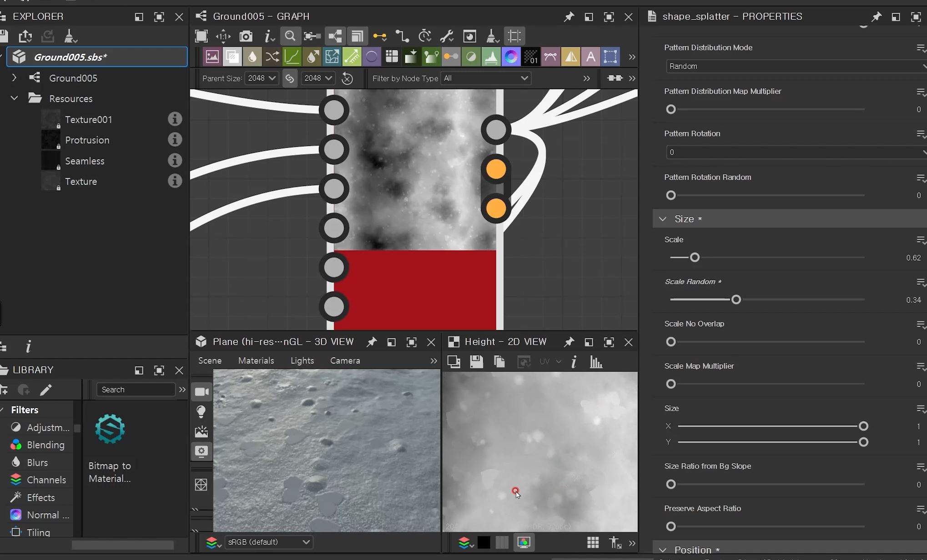This screenshot has height=560, width=927.
Task: Open the Materials menu in 3D view
Action: tap(256, 361)
